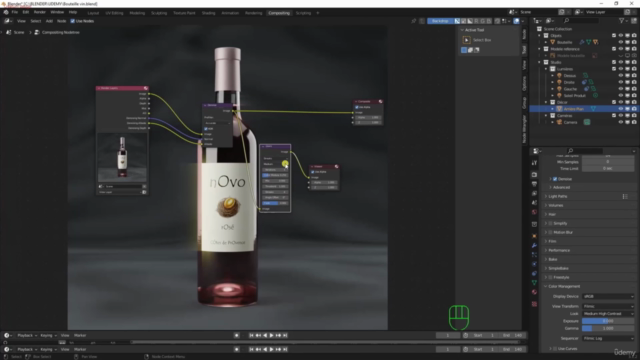Collapse the Studio collection
The height and width of the screenshot is (360, 640).
[x=540, y=62]
